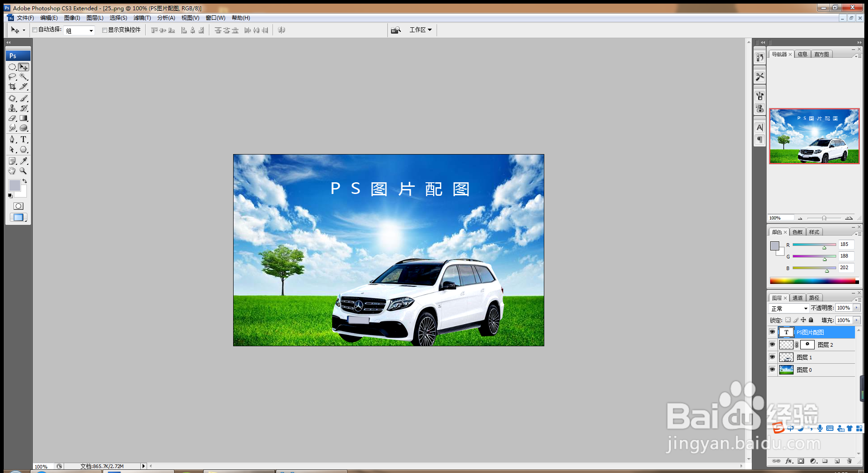Open the 图像(I) menu
Screen dimensions: 868x473
pos(72,18)
